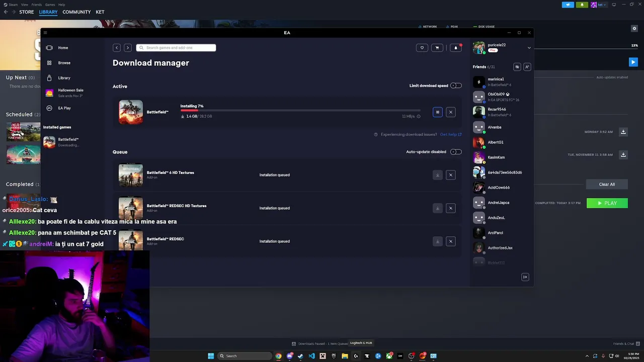Open Steam downloads settings gear
Viewport: 644px width, 362px height.
coord(634,29)
